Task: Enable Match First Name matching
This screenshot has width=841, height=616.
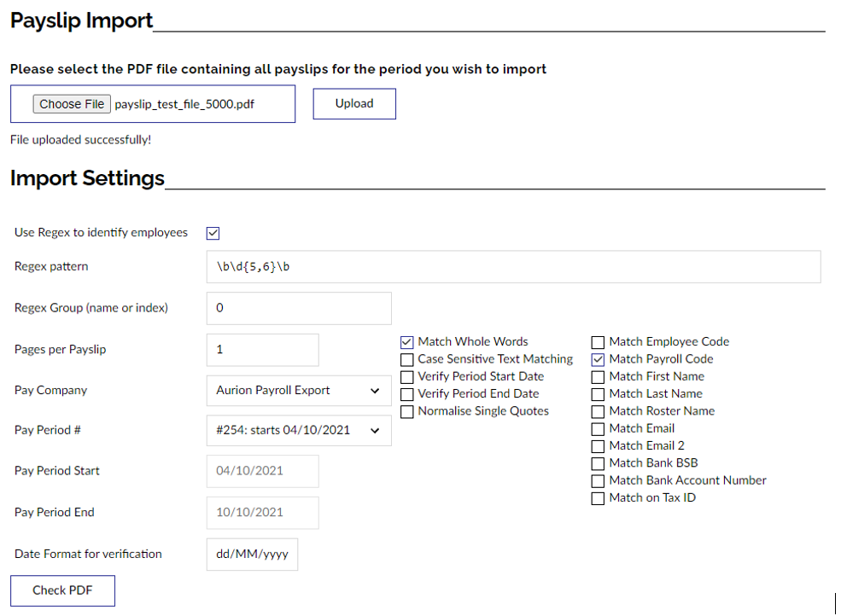Action: (598, 376)
